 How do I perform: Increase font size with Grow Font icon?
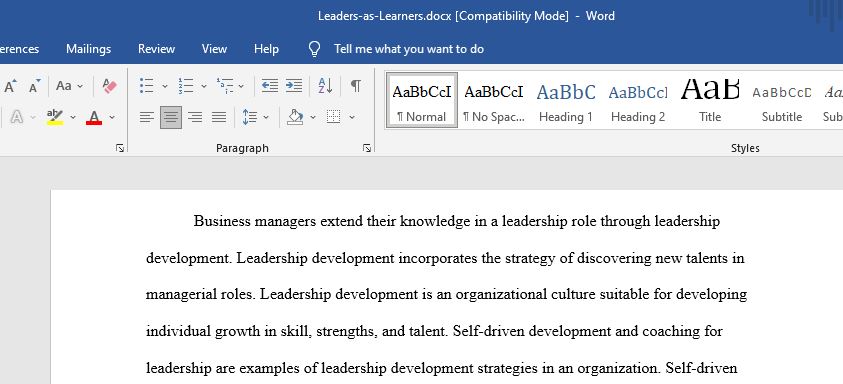click(10, 86)
